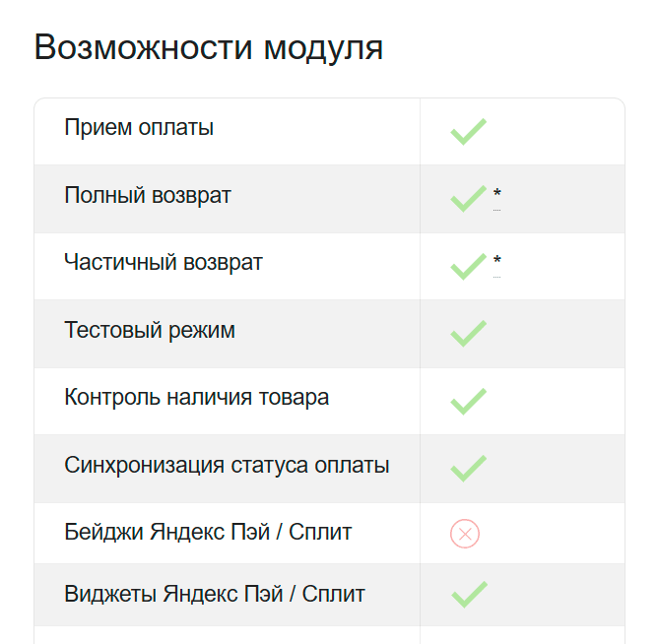Click the checkmark beside Тестовый режим
The width and height of the screenshot is (658, 644).
[468, 334]
